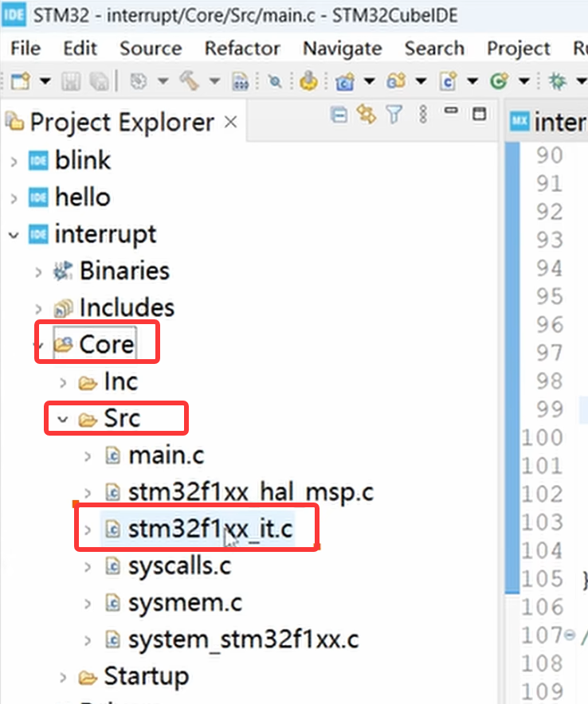Expand the Startup folder
Image resolution: width=588 pixels, height=704 pixels.
[63, 677]
